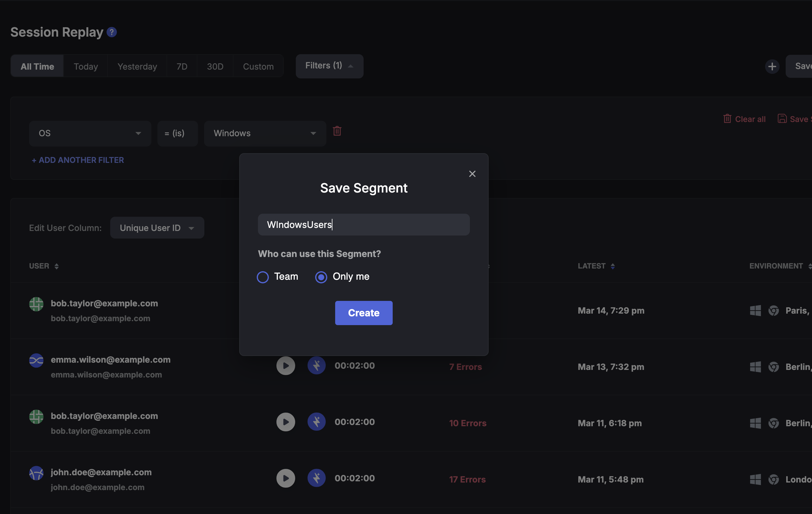Screen dimensions: 812x514
Task: Click the Session Replay help question icon
Action: click(x=112, y=32)
